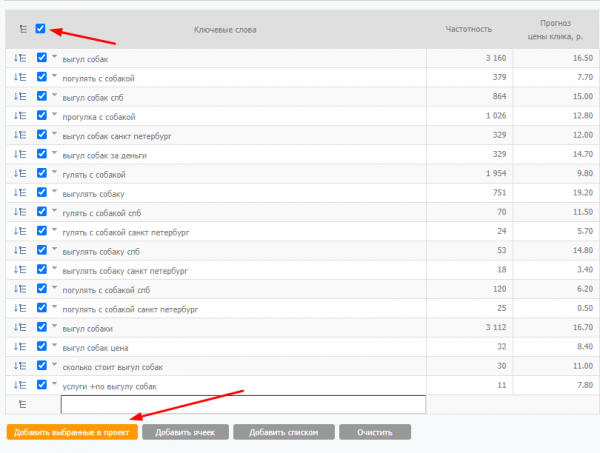This screenshot has height=453, width=600.
Task: Click the 'Добавить списком' button
Action: point(283,432)
